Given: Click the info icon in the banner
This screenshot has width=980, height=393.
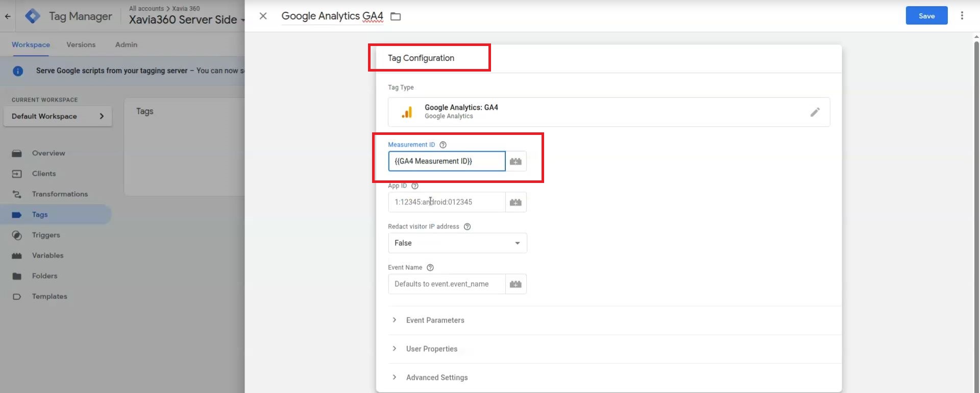Looking at the screenshot, I should 18,71.
